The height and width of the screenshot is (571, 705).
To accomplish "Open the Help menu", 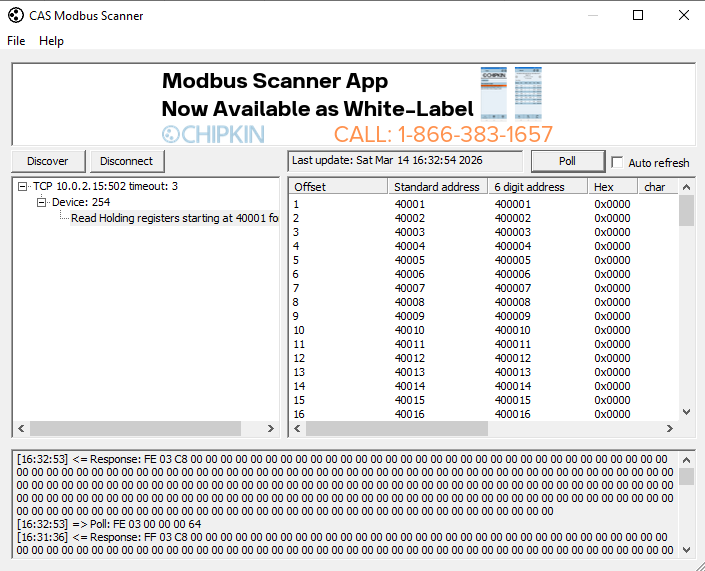I will click(51, 41).
